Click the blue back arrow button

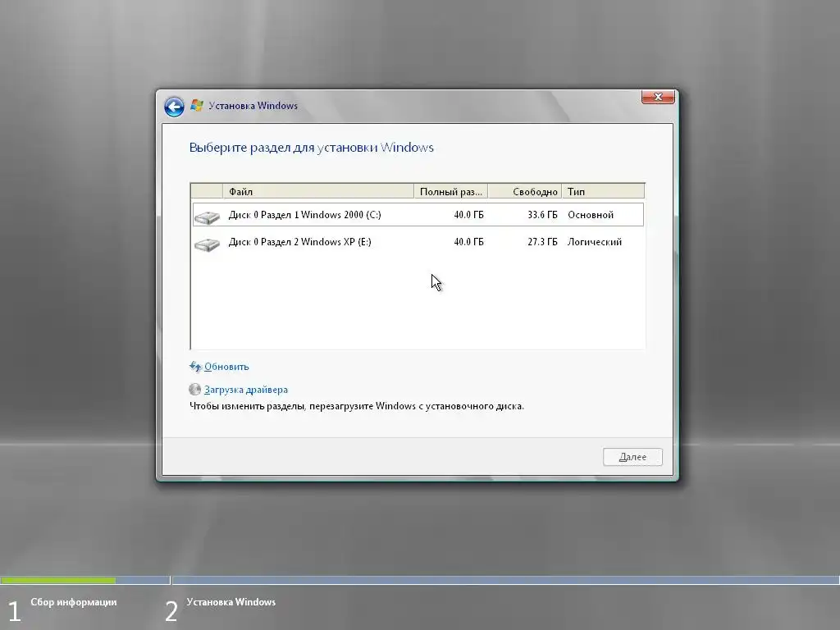[x=174, y=107]
